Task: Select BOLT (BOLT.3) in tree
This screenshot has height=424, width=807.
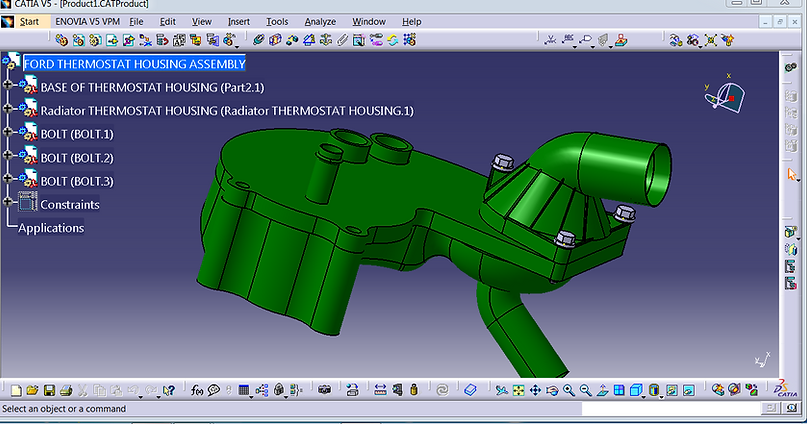Action: pyautogui.click(x=77, y=181)
